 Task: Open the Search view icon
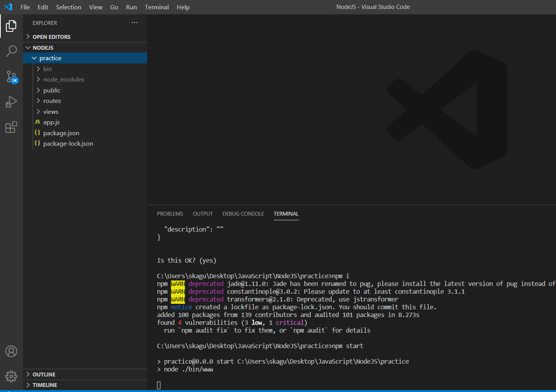tap(11, 51)
